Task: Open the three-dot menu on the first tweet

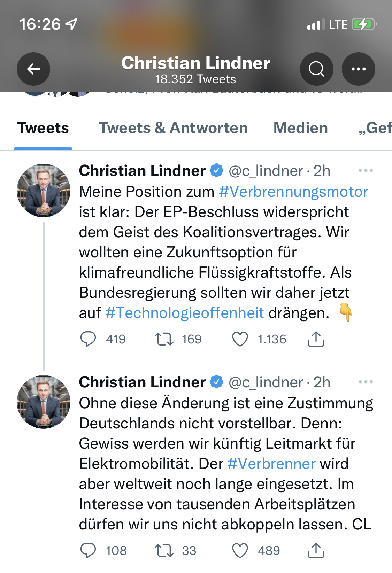Action: pos(366,170)
